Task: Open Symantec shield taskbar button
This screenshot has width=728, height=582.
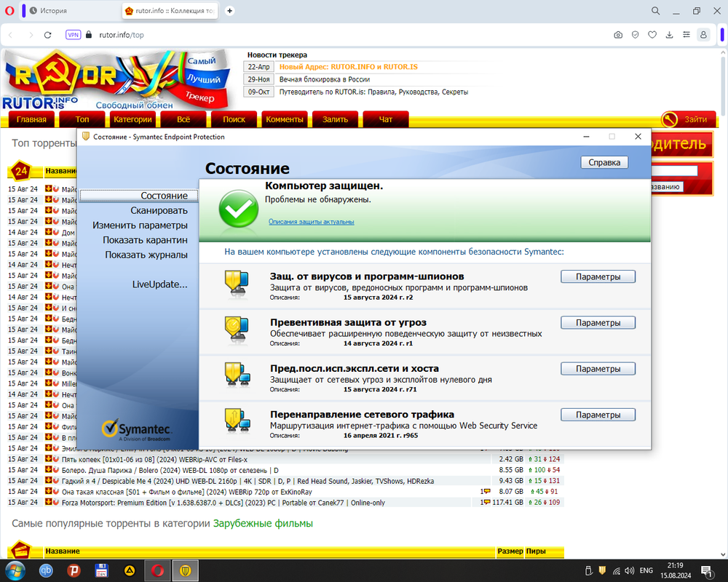Action: 185,570
